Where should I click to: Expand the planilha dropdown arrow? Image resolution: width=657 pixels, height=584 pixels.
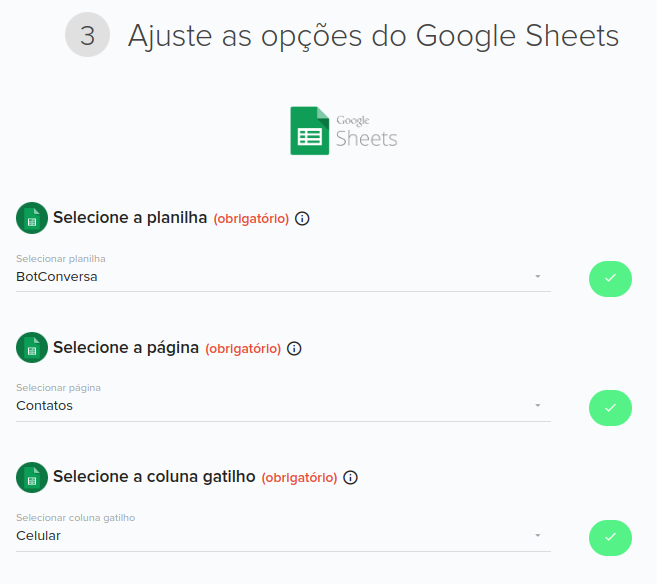point(538,276)
